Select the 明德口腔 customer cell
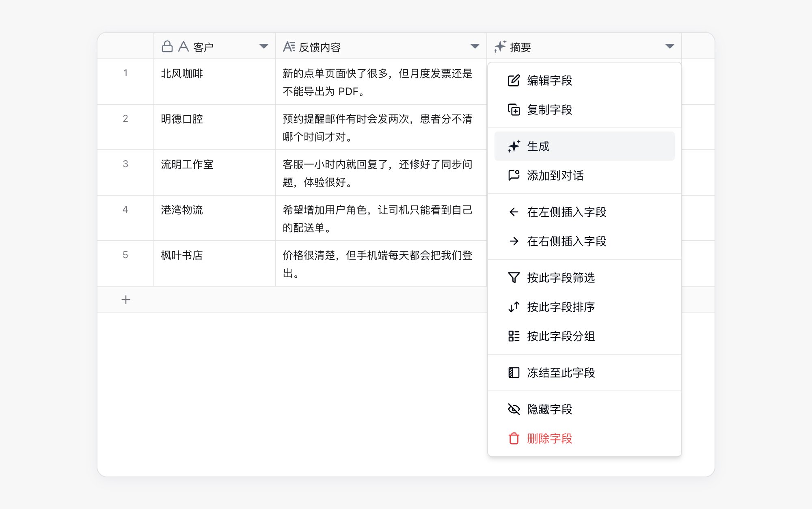 point(215,127)
